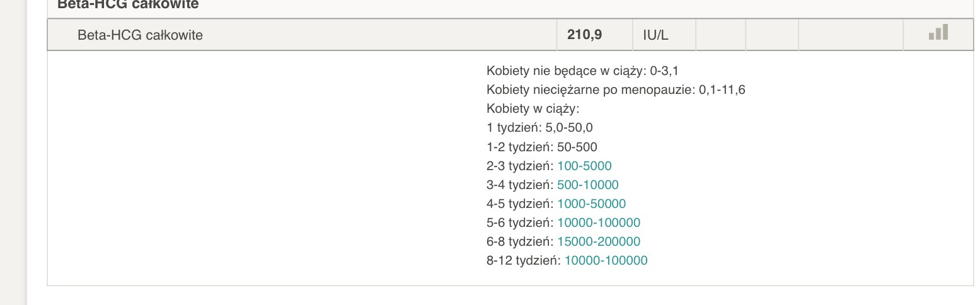Select the Beta-HCG całkowite row label
Screen dimensions: 980x305
(140, 35)
